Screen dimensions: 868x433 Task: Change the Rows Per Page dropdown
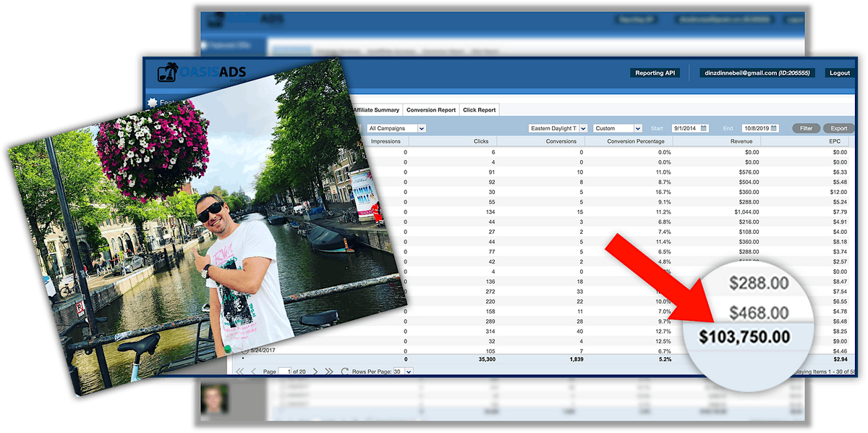point(409,371)
